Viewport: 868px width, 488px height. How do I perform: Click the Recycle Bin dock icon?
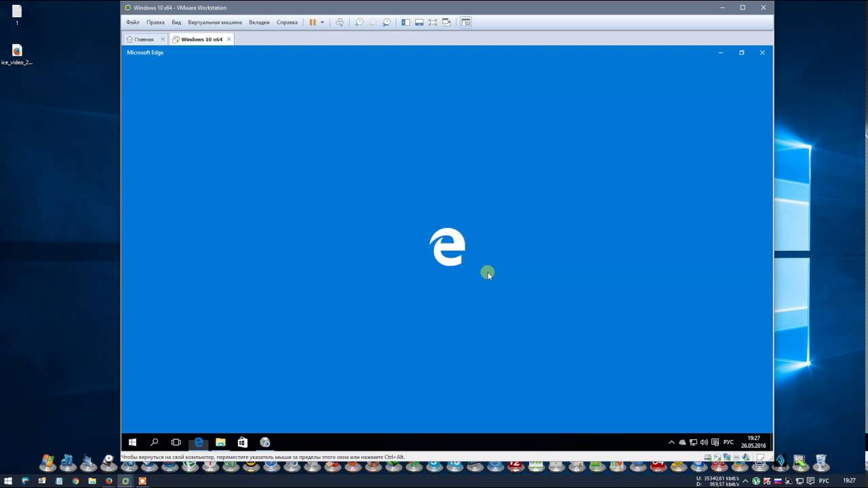coord(821,462)
